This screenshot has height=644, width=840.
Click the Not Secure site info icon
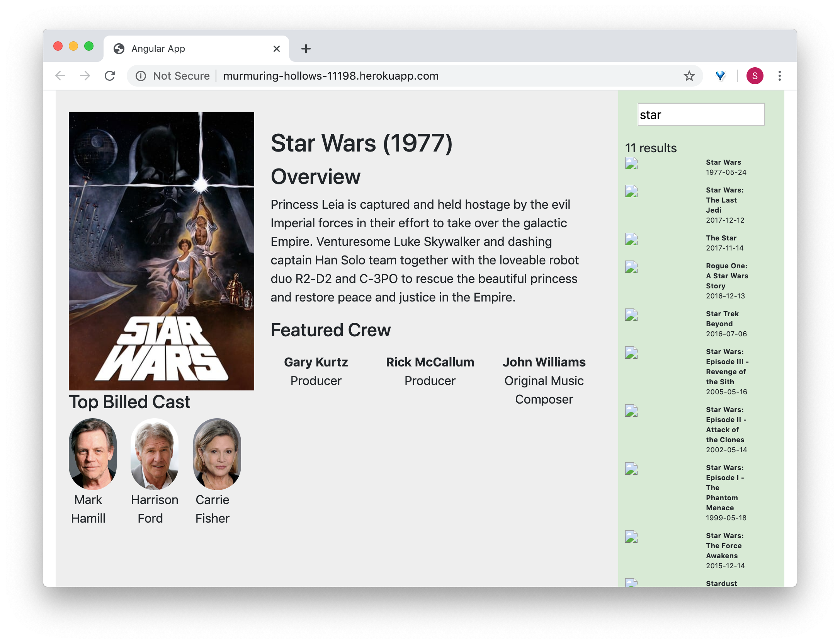pos(141,76)
